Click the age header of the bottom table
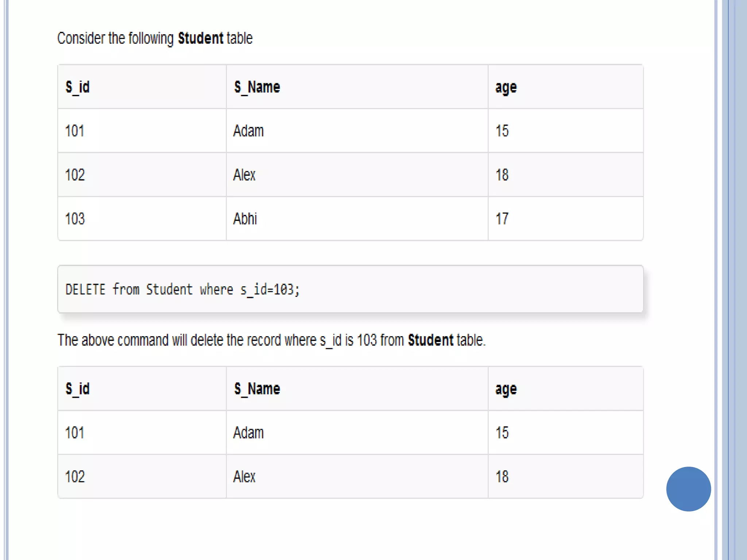 pos(506,389)
